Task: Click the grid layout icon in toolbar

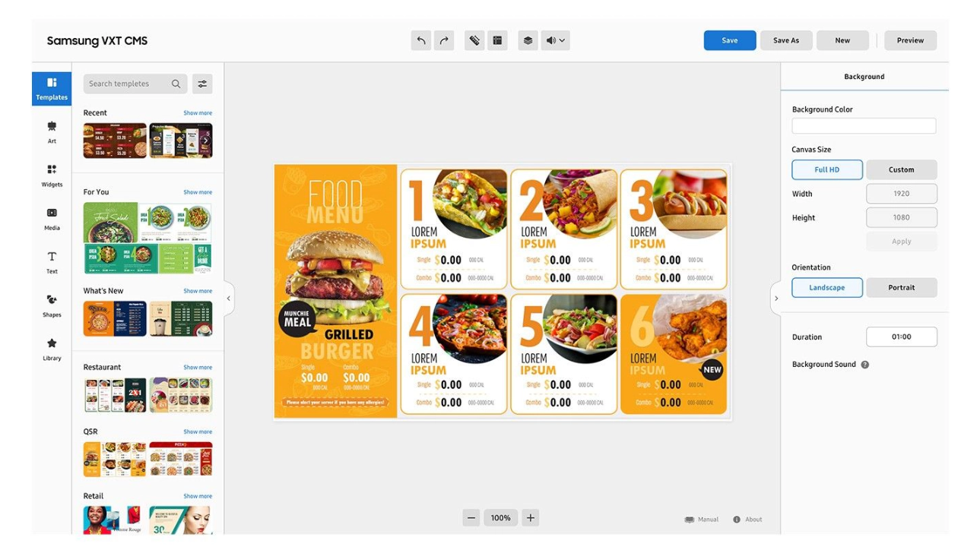Action: pos(497,40)
